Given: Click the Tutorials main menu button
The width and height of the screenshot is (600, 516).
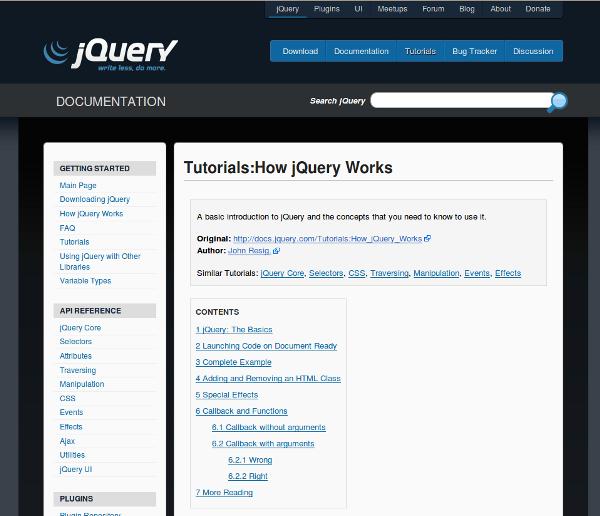Looking at the screenshot, I should [x=420, y=51].
